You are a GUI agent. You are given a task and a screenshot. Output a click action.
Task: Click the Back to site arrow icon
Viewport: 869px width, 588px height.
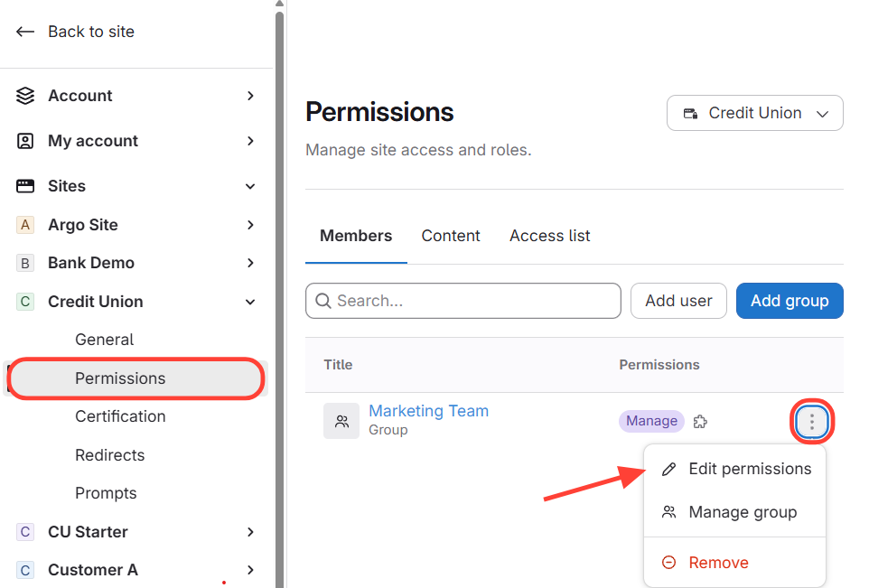pyautogui.click(x=25, y=32)
